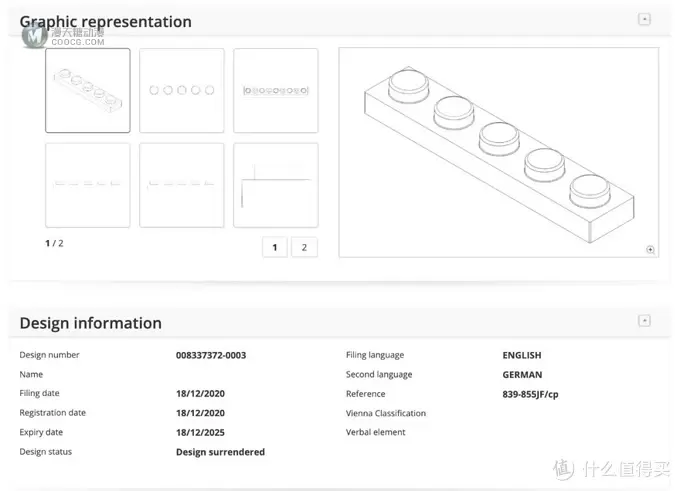Image resolution: width=680 pixels, height=491 pixels.
Task: Collapse the Graphic representation section
Action: (644, 19)
